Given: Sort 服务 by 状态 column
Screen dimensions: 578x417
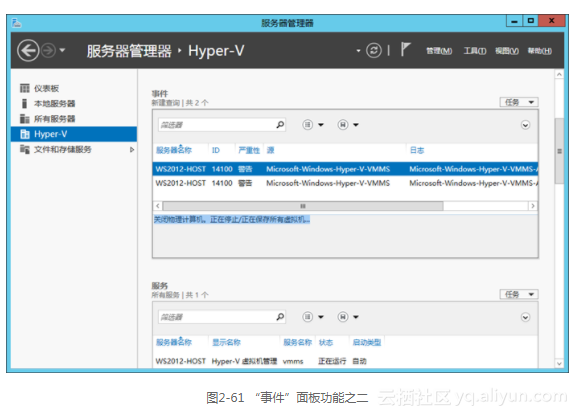Looking at the screenshot, I should [325, 343].
